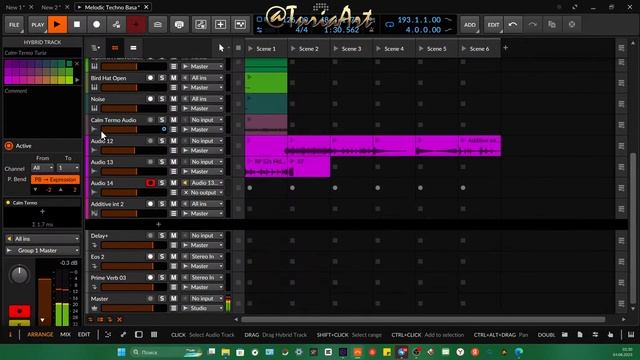The width and height of the screenshot is (640, 360).
Task: Add a new scene with plus icon
Action: pyautogui.click(x=506, y=48)
